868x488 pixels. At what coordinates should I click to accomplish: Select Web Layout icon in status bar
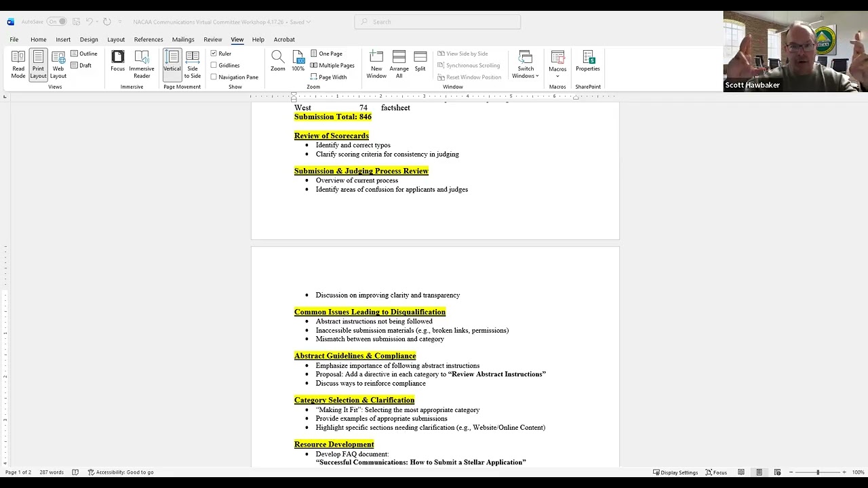(777, 472)
